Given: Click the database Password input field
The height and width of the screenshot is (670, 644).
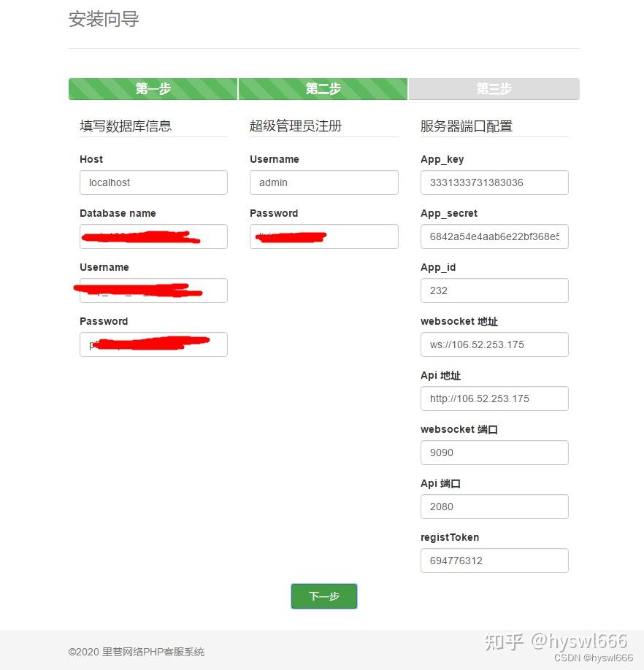Looking at the screenshot, I should click(x=153, y=344).
